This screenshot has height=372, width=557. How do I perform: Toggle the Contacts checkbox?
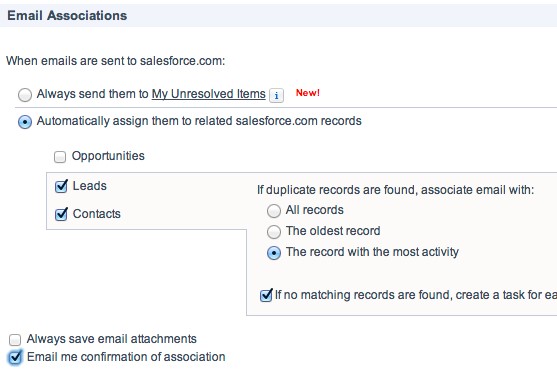click(x=61, y=214)
